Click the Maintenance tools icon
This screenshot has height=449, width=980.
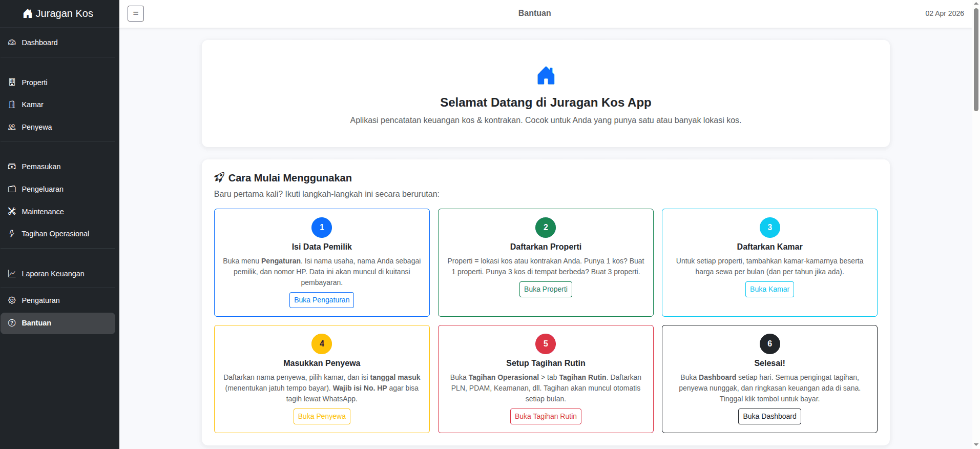(12, 211)
